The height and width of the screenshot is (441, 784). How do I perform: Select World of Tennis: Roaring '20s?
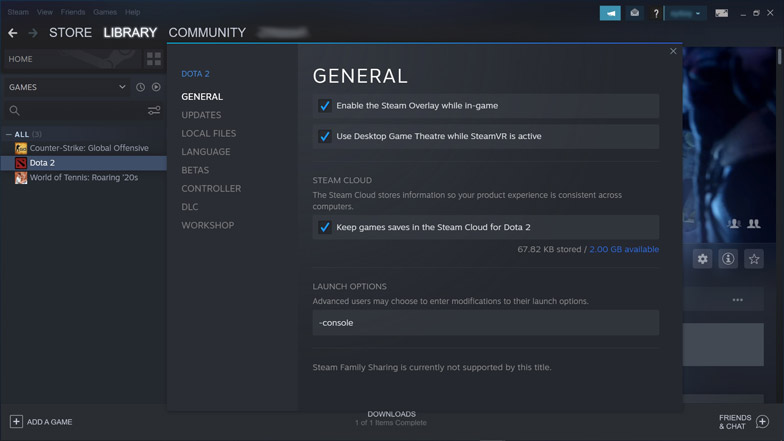click(x=84, y=178)
